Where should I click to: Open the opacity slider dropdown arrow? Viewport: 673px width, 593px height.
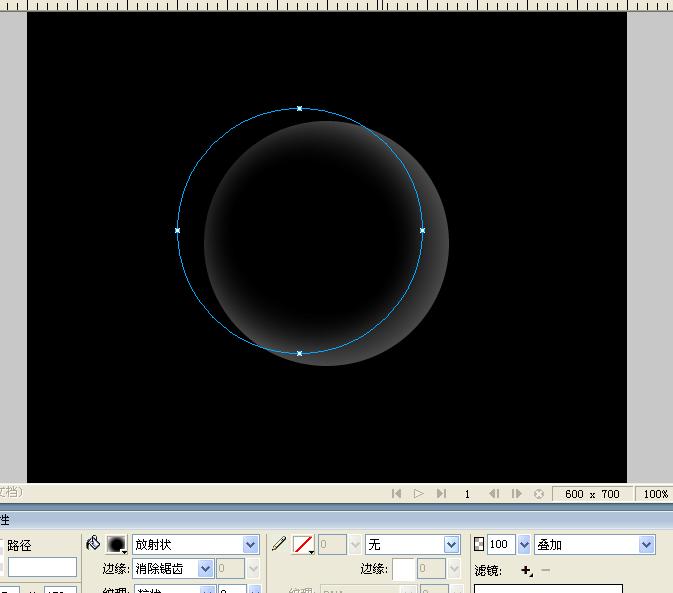(x=524, y=545)
